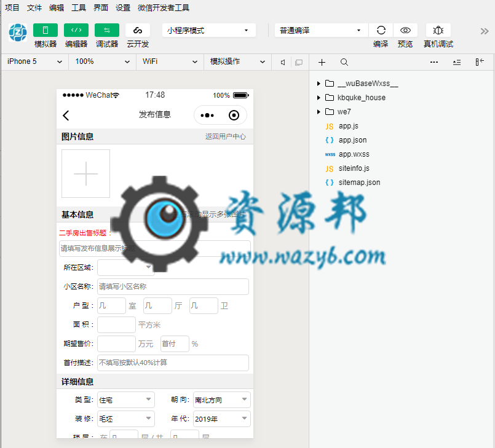Tap mini program close circle capsule button
This screenshot has width=495, height=448.
pos(234,115)
